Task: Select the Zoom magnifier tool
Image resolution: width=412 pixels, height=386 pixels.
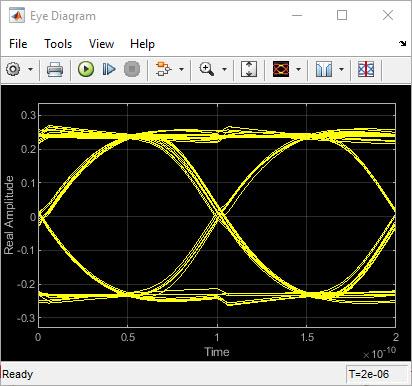Action: pos(207,69)
